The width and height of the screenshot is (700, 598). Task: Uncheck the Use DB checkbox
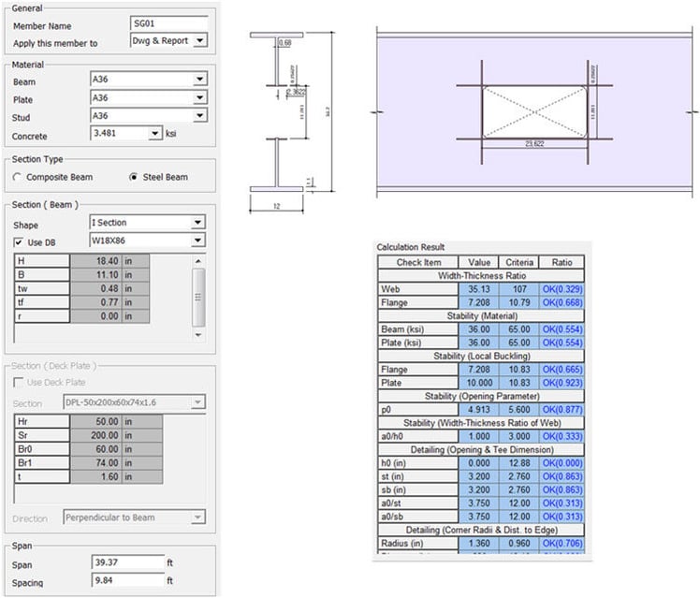pos(20,241)
